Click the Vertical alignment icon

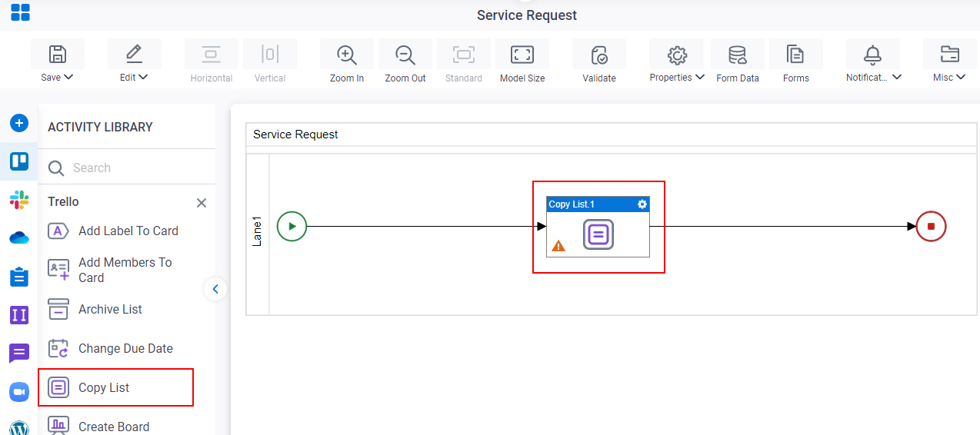(270, 54)
